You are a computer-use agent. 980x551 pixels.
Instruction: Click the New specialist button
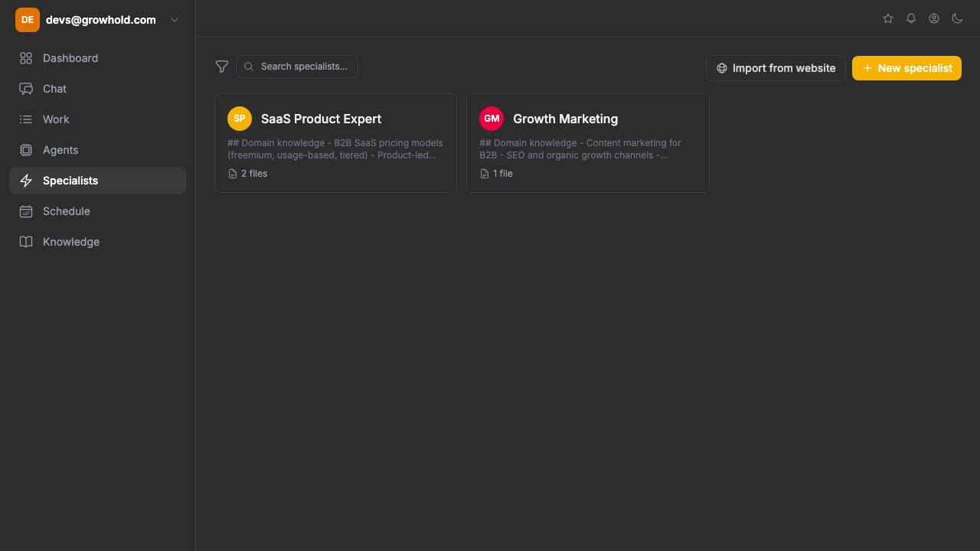pyautogui.click(x=906, y=68)
